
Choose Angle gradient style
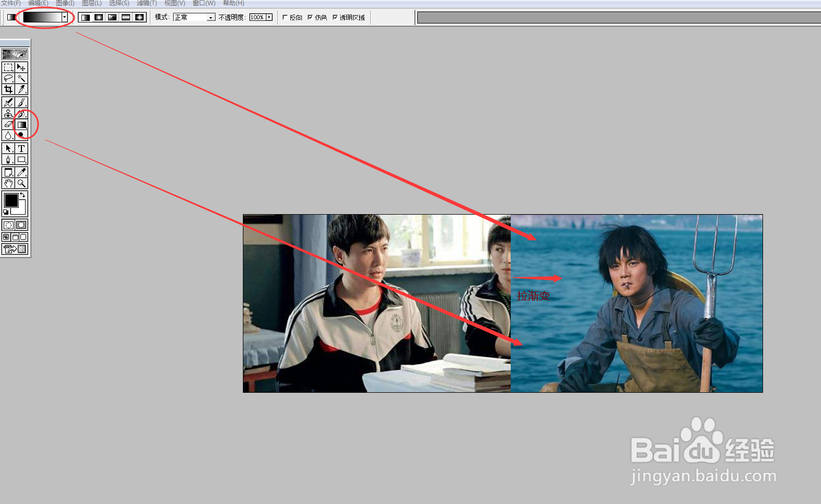tap(112, 17)
